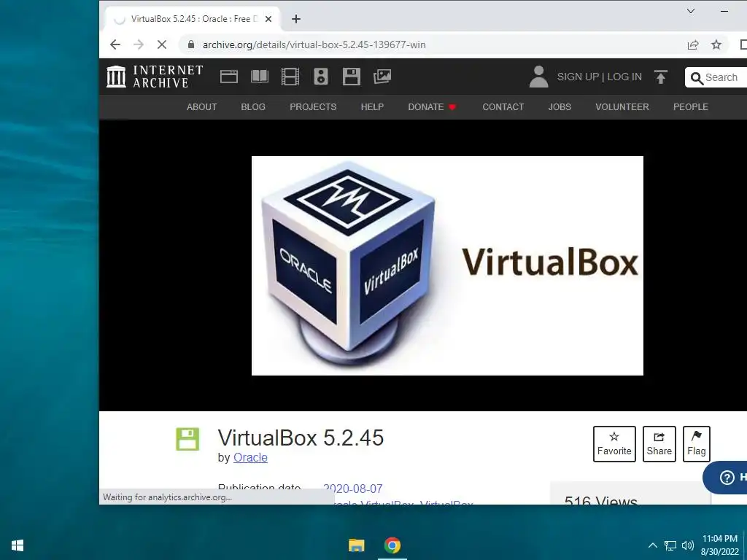Screen dimensions: 747x560
Task: Click the network tray icon
Action: coord(670,545)
